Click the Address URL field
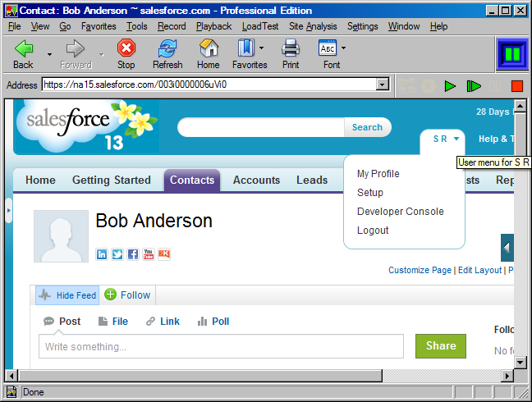Viewport: 532px width, 402px height. click(x=209, y=85)
